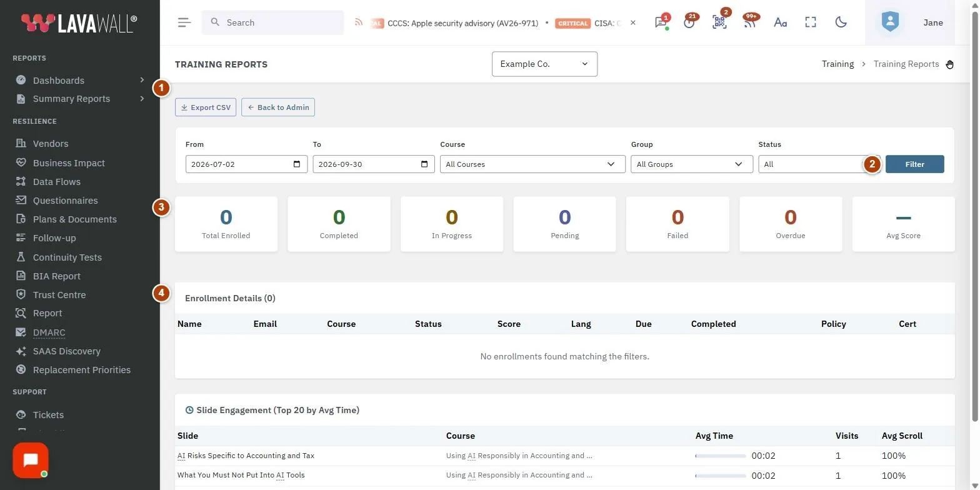Open the BIA Report item
Viewport: 980px width, 490px height.
point(56,276)
